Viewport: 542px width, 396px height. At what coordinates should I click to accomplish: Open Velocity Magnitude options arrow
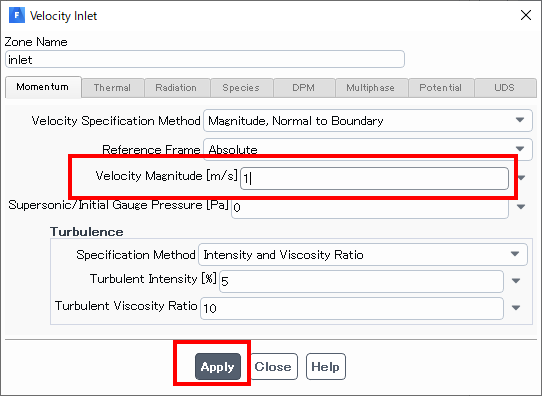click(521, 178)
